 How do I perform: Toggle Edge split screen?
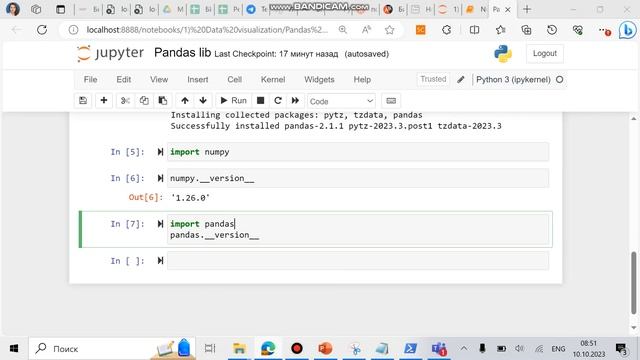click(x=474, y=30)
